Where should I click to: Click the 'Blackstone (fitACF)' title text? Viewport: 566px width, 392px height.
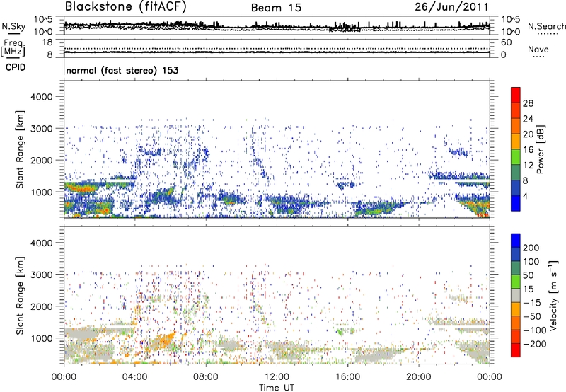[x=125, y=6]
